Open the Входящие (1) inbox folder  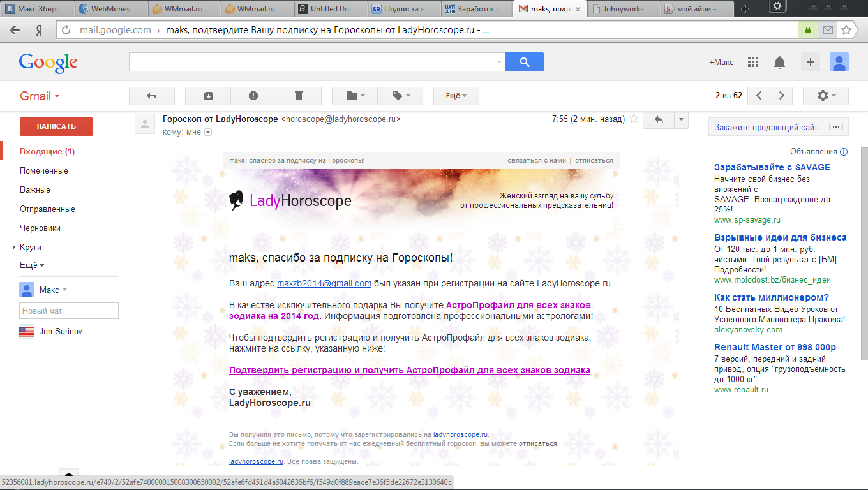pos(47,152)
